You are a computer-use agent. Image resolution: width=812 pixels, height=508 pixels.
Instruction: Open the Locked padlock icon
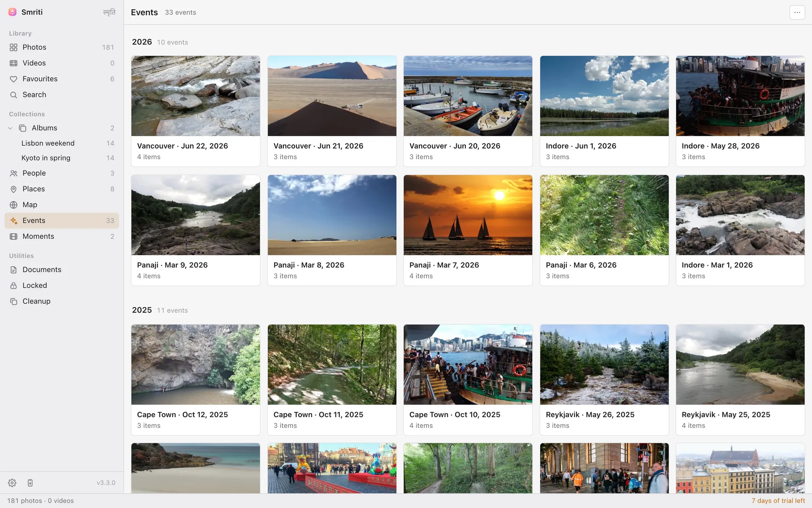(14, 286)
